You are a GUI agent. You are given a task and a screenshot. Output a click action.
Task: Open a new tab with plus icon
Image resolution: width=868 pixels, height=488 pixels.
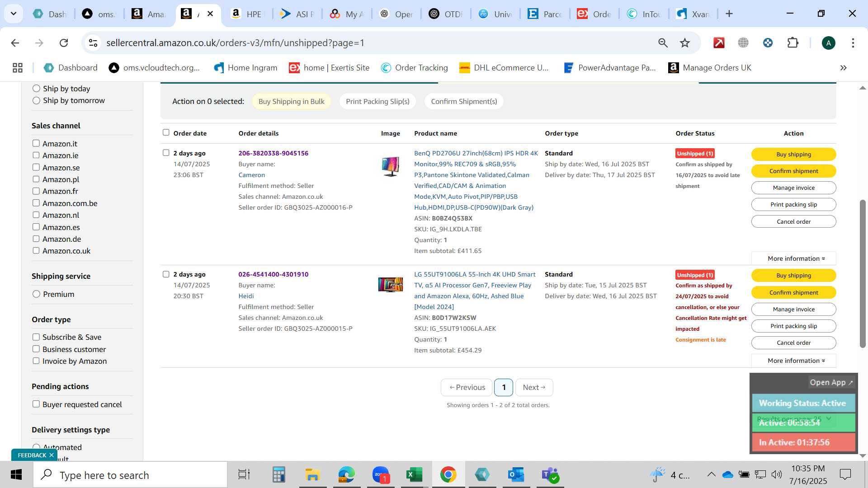tap(729, 14)
